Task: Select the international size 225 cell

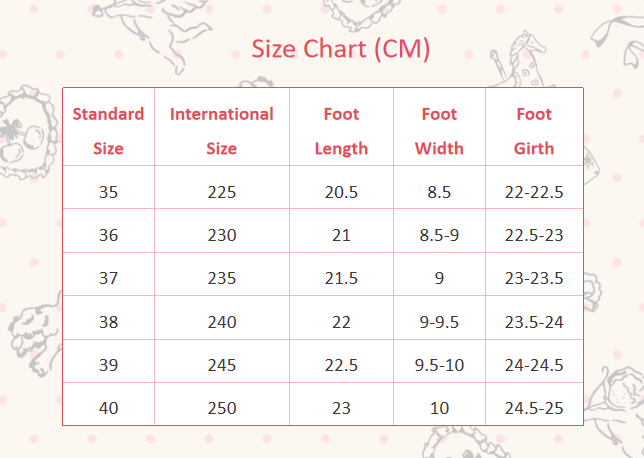Action: pyautogui.click(x=222, y=192)
